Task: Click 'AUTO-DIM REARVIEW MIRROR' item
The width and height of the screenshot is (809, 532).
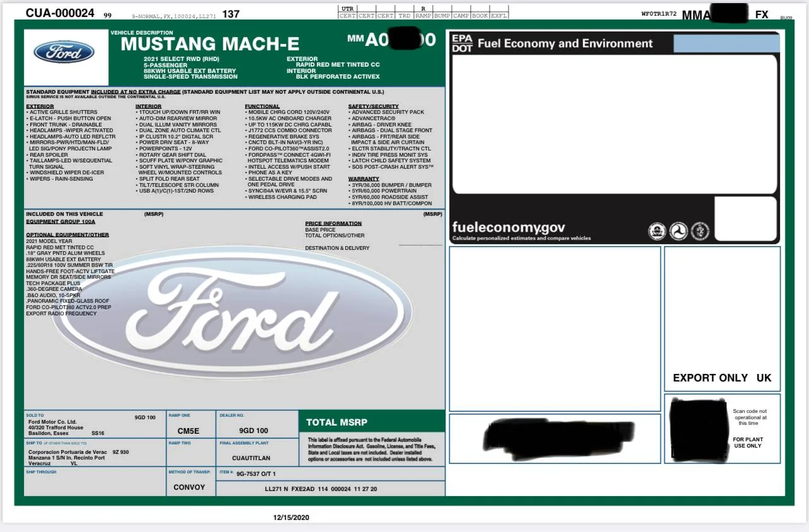Action: (178, 118)
